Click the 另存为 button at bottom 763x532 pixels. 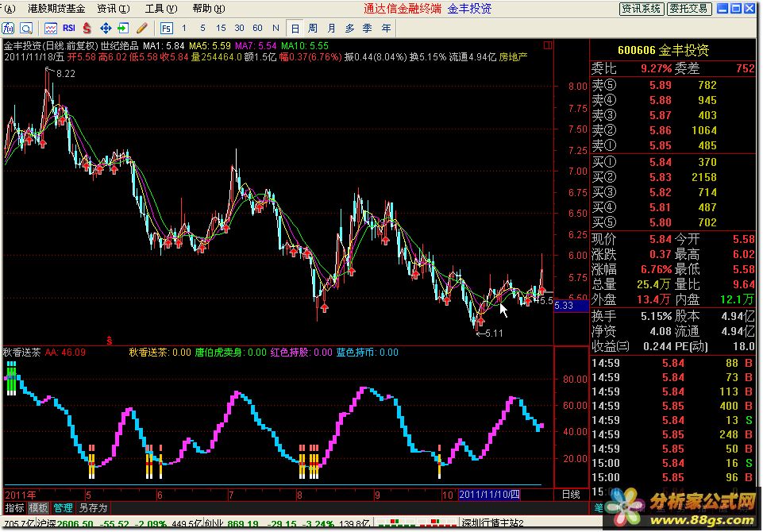pyautogui.click(x=93, y=508)
